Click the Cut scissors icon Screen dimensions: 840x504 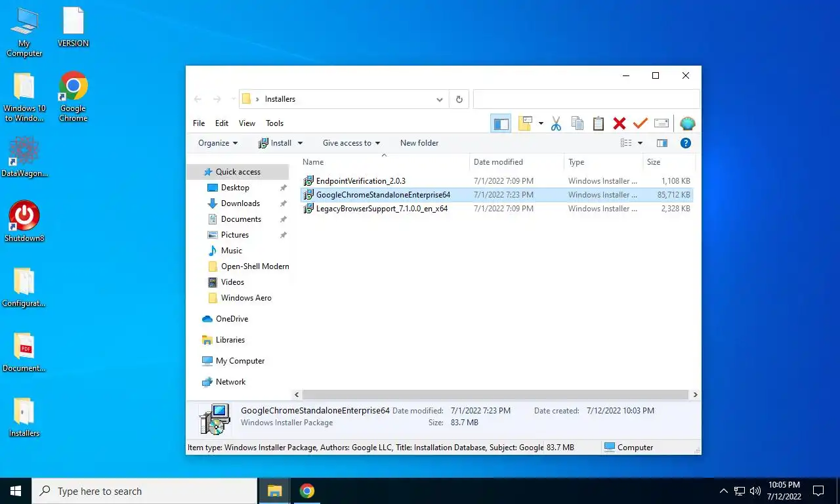(556, 123)
